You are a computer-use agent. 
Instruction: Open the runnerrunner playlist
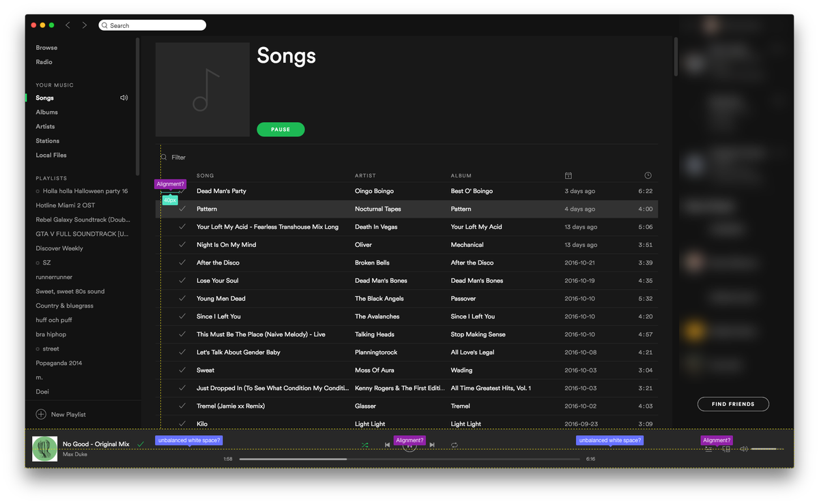(54, 277)
